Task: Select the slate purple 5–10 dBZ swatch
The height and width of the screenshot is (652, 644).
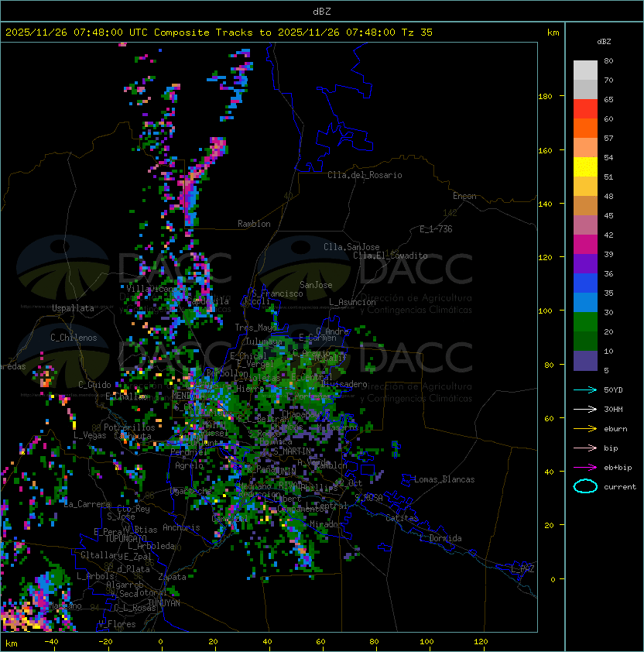Action: [x=585, y=361]
